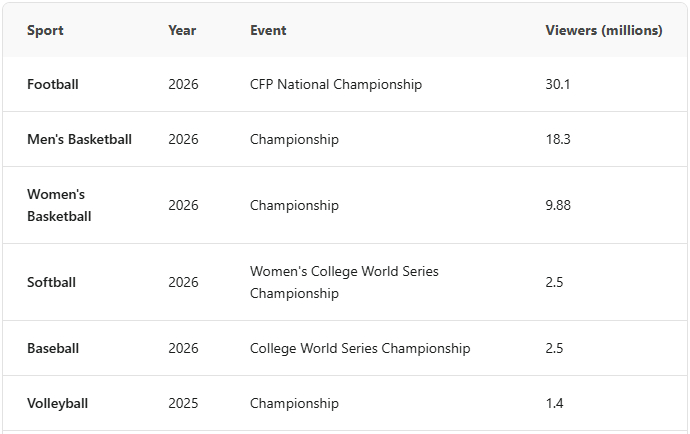Select the Women's Basketball cell
The height and width of the screenshot is (434, 690).
59,205
